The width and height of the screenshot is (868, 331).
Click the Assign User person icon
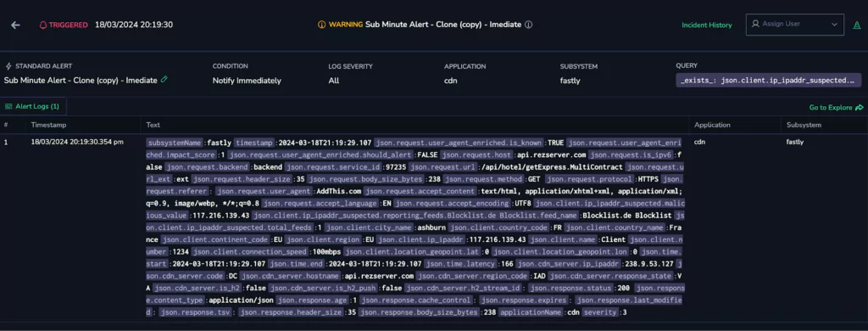(755, 24)
